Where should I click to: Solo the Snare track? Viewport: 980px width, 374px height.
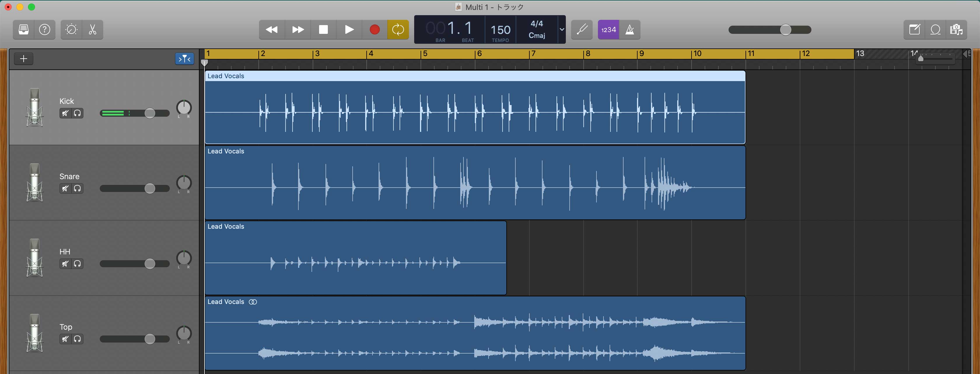point(77,188)
